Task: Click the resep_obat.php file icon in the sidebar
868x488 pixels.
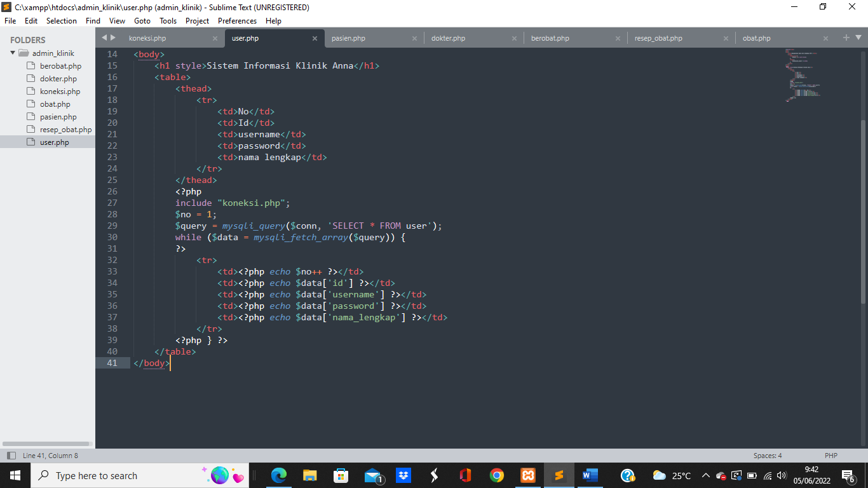Action: click(29, 129)
